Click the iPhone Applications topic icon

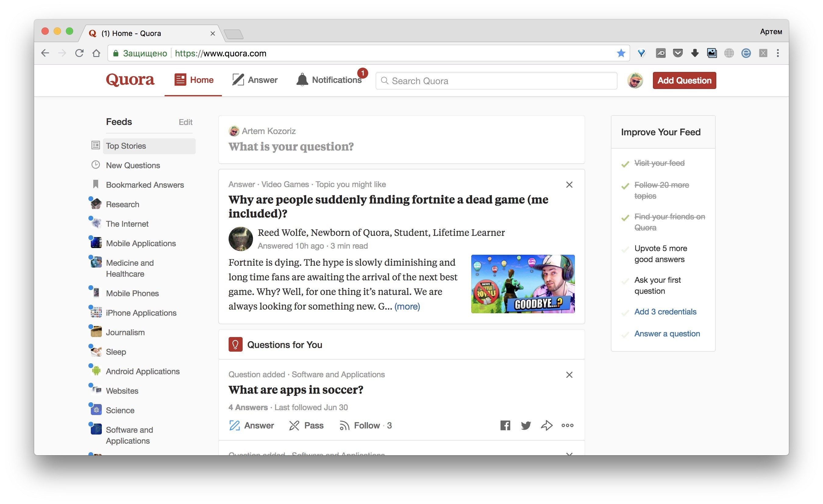coord(96,312)
